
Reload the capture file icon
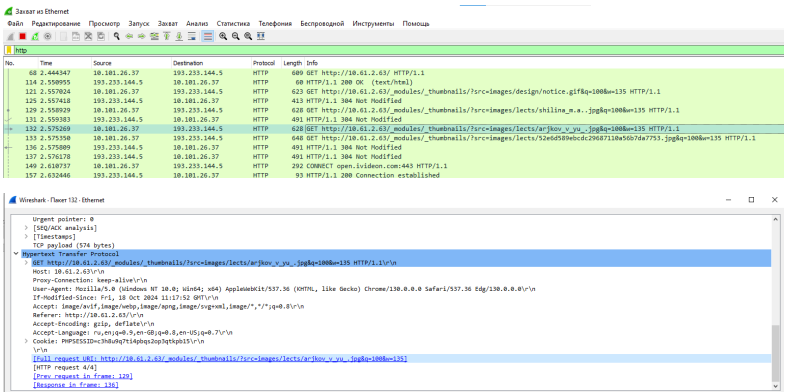point(101,37)
